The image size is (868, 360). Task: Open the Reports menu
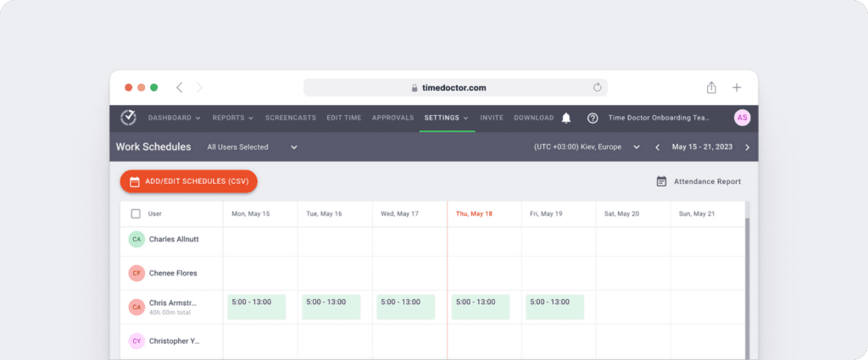[x=233, y=118]
